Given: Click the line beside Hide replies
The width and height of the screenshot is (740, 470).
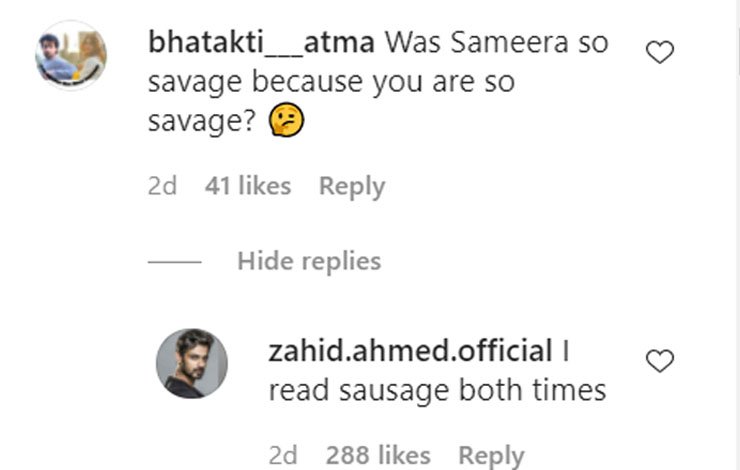Looking at the screenshot, I should click(175, 262).
